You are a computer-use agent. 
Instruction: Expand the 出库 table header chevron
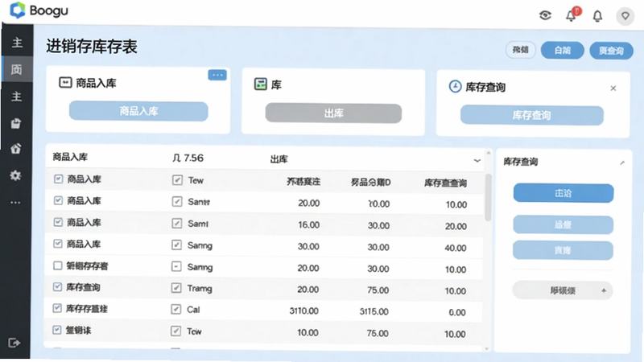tap(477, 160)
